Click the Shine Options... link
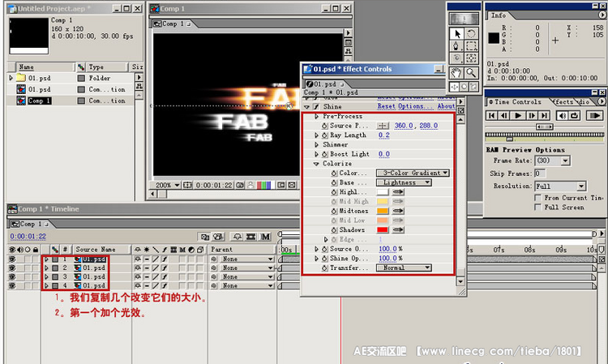The image size is (608, 364). tap(415, 106)
